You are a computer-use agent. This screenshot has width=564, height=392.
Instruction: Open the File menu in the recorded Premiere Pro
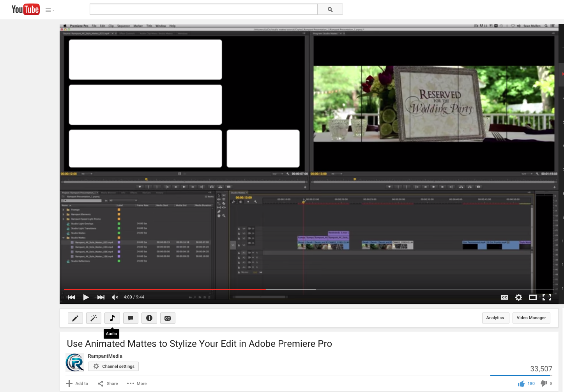click(94, 26)
